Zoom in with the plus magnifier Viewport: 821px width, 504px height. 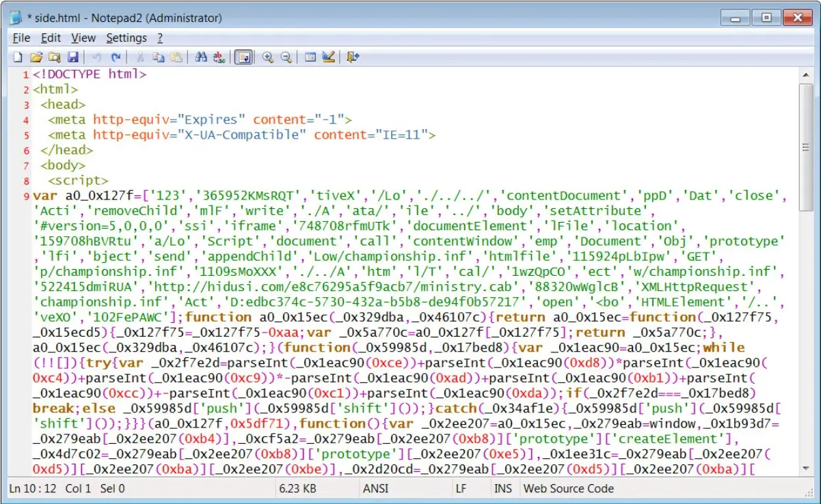coord(268,57)
